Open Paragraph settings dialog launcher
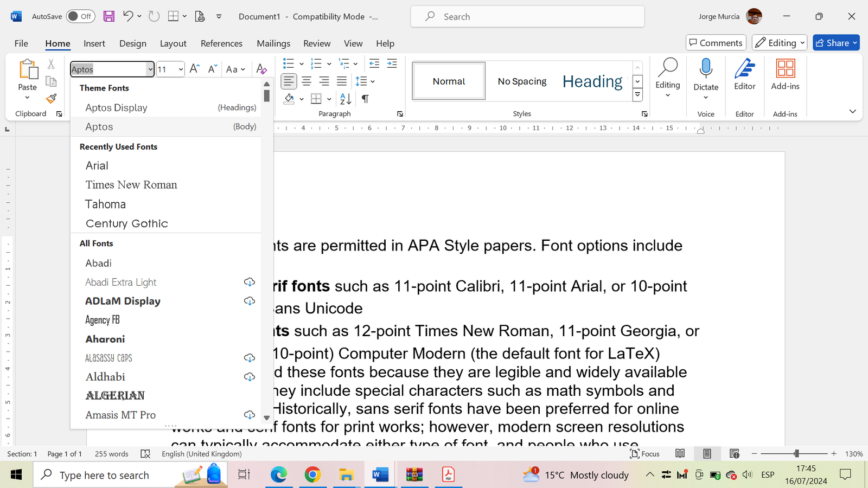Viewport: 868px width, 488px height. [x=400, y=114]
